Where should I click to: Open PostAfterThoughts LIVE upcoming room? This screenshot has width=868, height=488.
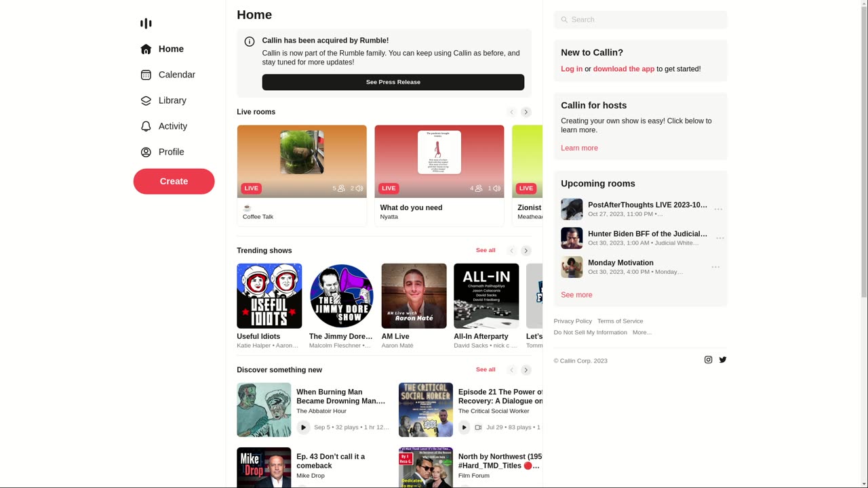point(648,205)
